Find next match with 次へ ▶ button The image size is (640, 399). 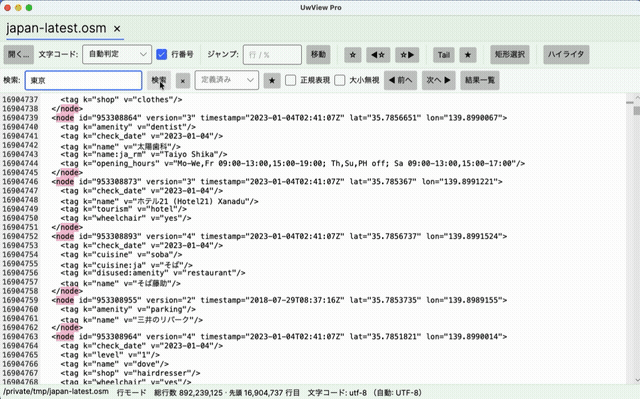439,80
